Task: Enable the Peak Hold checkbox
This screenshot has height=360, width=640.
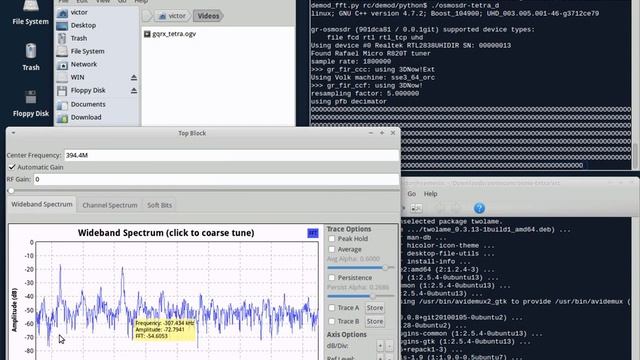Action: point(331,239)
